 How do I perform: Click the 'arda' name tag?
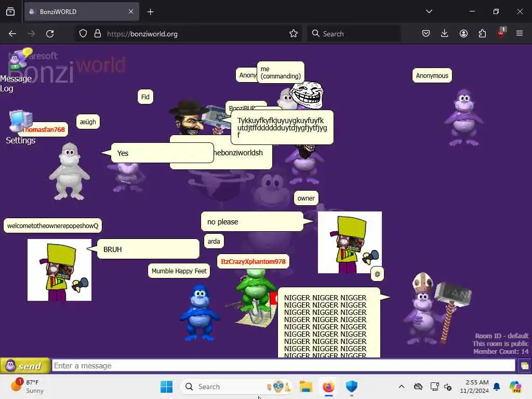(214, 241)
